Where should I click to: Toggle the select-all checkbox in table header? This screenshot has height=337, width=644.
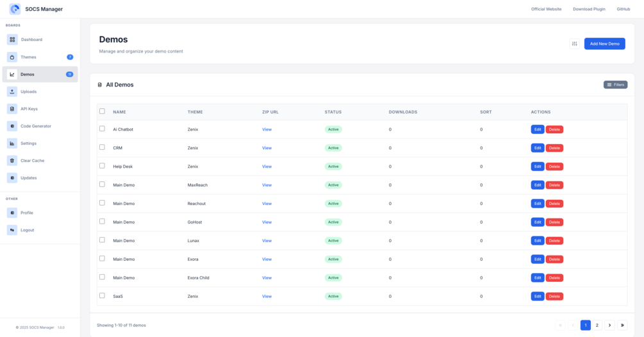pos(102,111)
